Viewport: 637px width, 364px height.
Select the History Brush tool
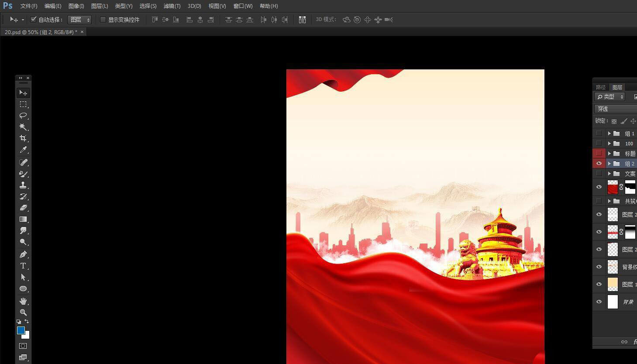tap(23, 196)
